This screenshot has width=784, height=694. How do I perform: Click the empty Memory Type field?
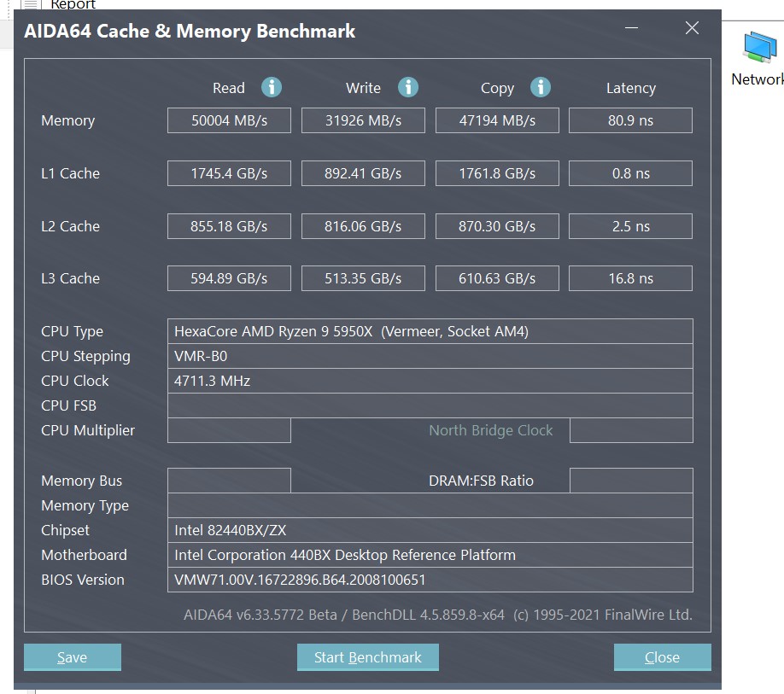point(430,505)
